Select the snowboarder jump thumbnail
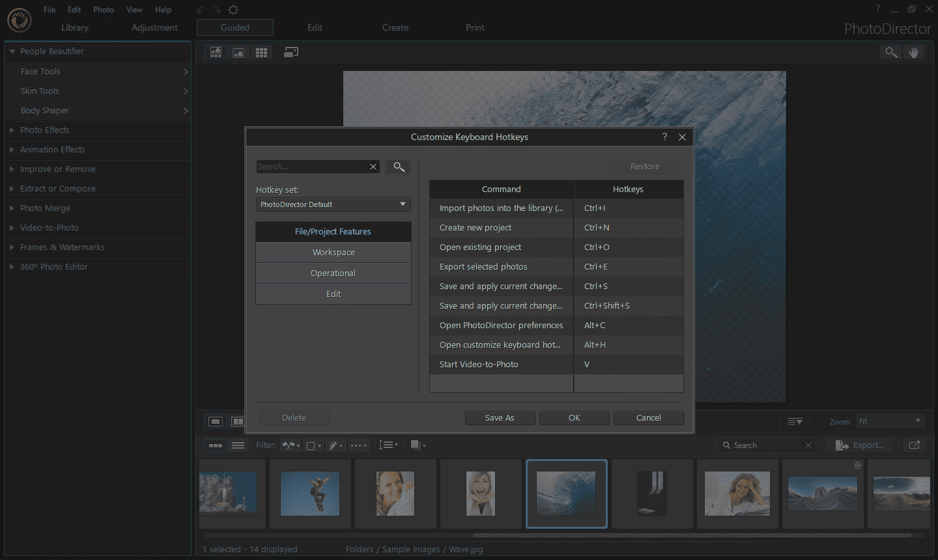Image resolution: width=938 pixels, height=560 pixels. (310, 494)
